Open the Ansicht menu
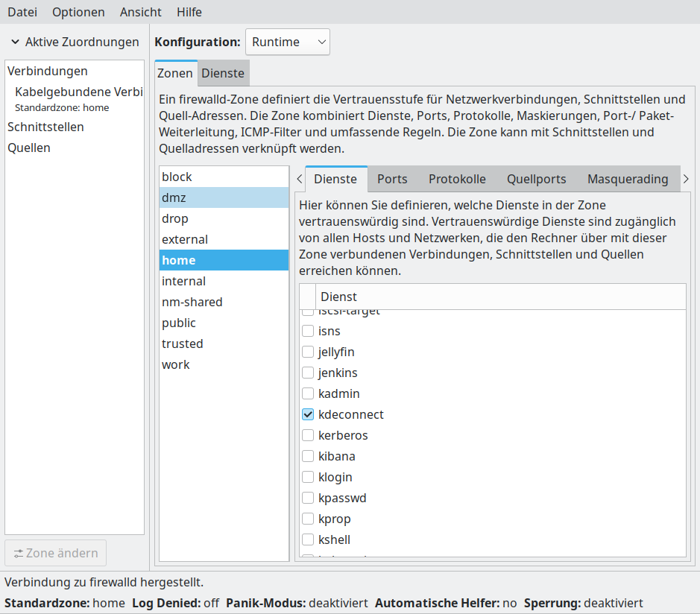Viewport: 700px width, 614px height. tap(141, 12)
